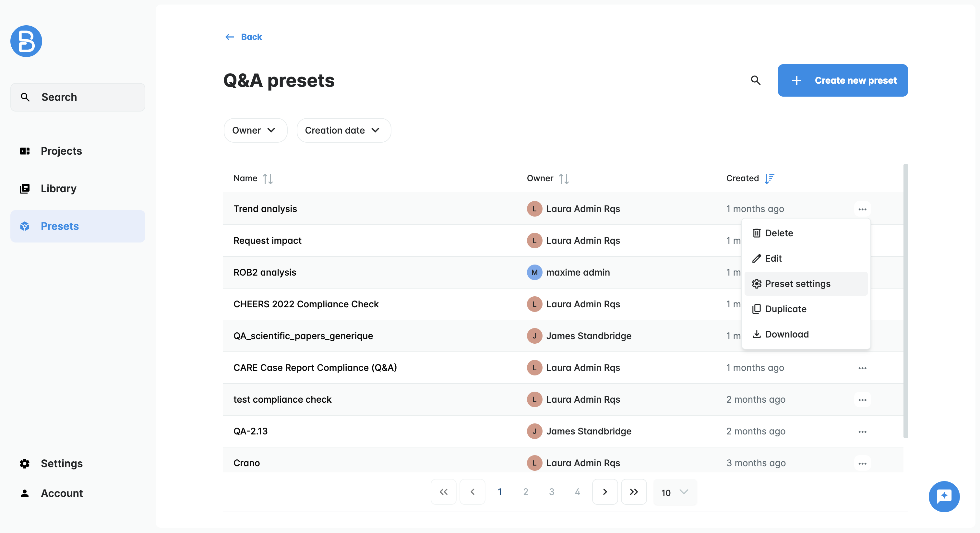This screenshot has height=533, width=980.
Task: Expand the Creation date filter dropdown
Action: [x=343, y=130]
